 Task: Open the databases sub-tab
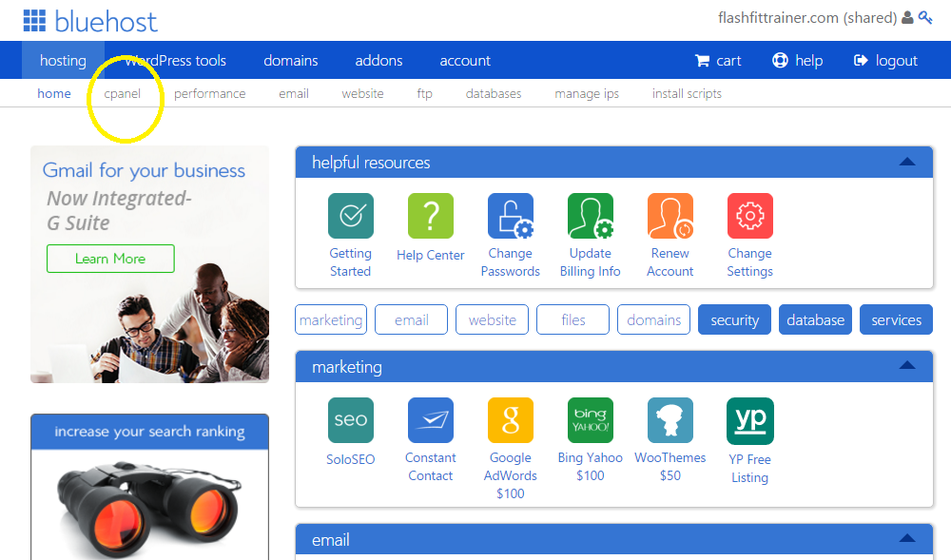[494, 93]
